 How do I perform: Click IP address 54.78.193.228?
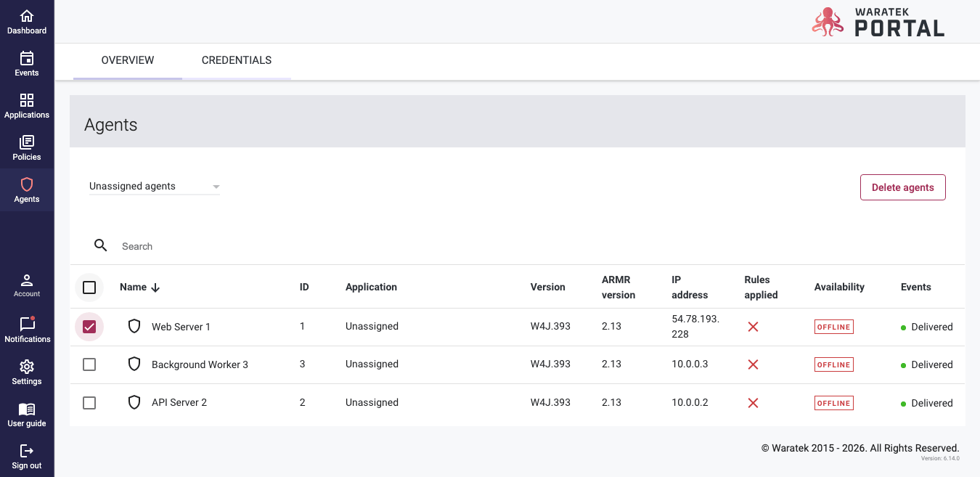tap(695, 327)
